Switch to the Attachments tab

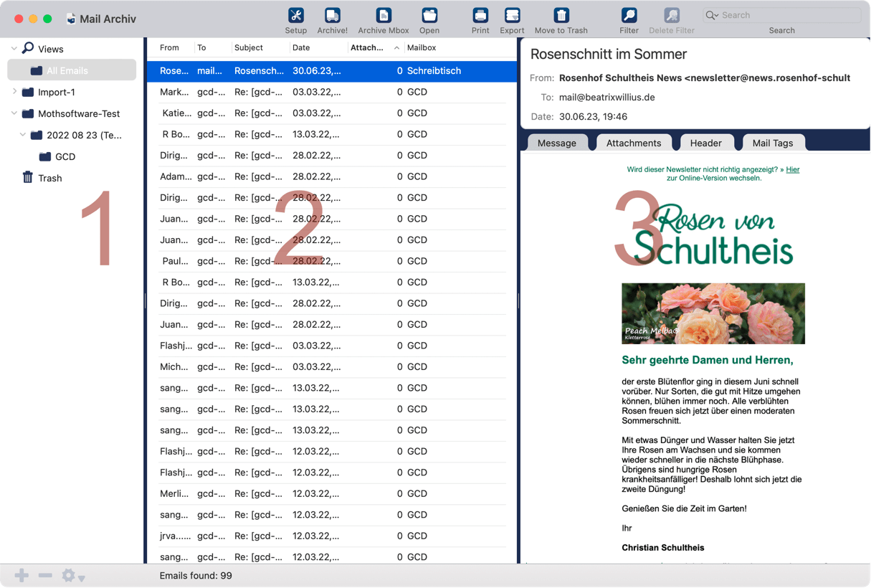pyautogui.click(x=634, y=143)
